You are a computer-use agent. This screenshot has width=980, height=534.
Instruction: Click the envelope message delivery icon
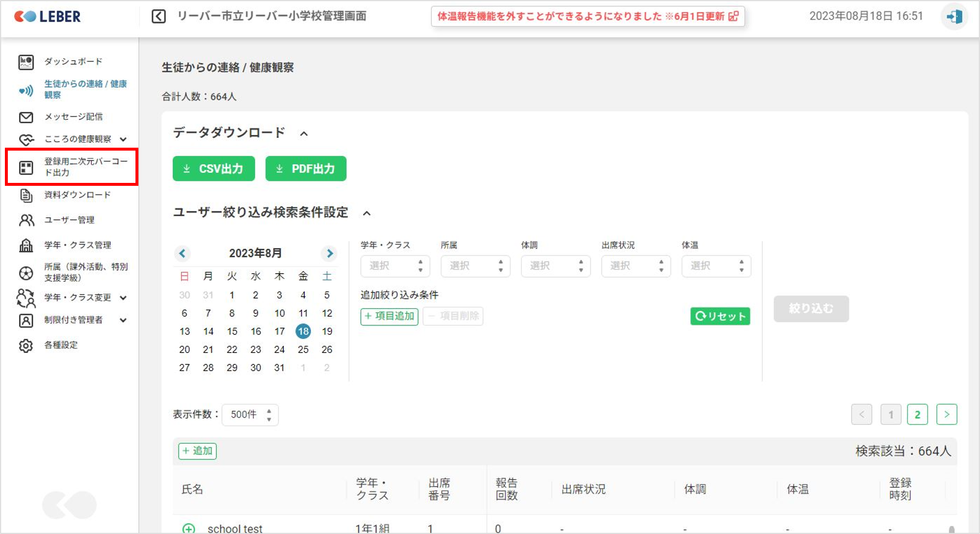point(26,117)
